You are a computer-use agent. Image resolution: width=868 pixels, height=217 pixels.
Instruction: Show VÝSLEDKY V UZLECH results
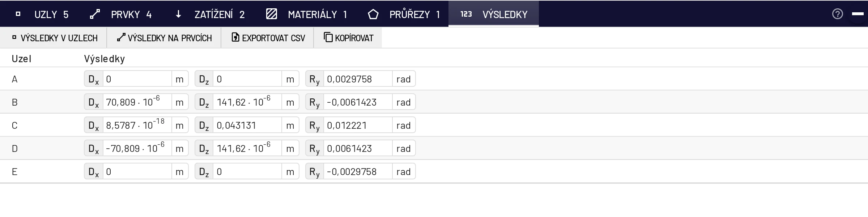click(x=54, y=38)
